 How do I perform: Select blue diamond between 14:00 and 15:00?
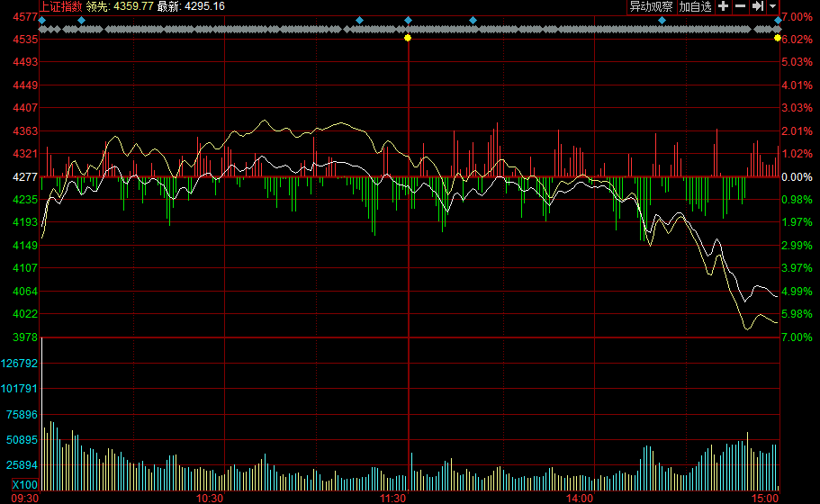pyautogui.click(x=662, y=21)
